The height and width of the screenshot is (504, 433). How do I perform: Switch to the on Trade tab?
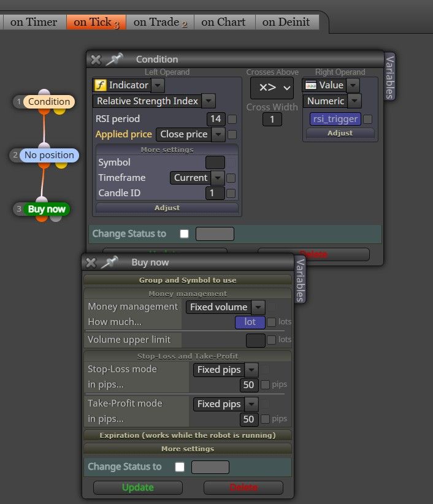(x=160, y=22)
